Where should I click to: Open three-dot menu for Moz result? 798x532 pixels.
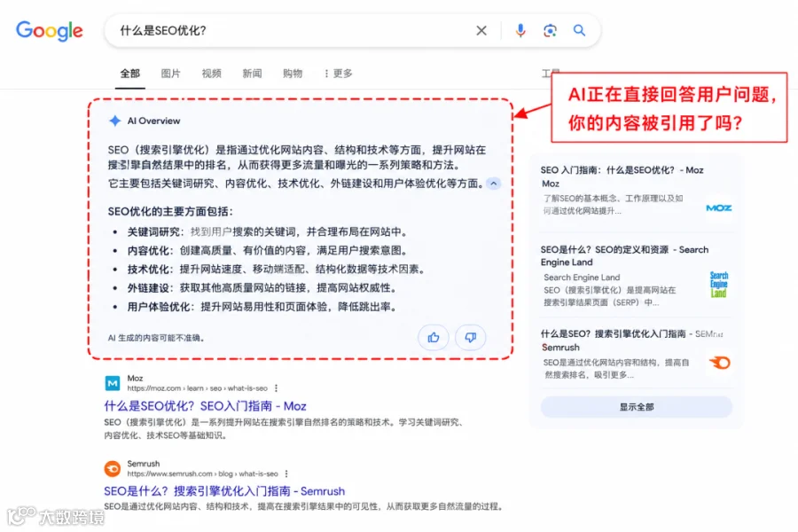(x=277, y=388)
